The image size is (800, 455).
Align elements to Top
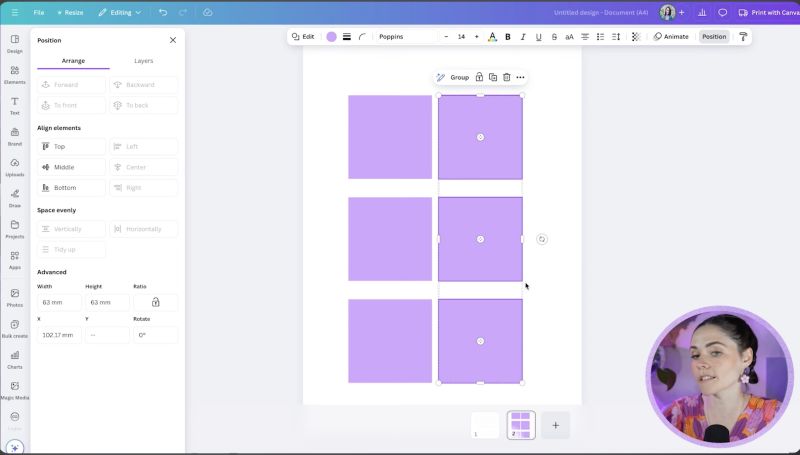[71, 146]
